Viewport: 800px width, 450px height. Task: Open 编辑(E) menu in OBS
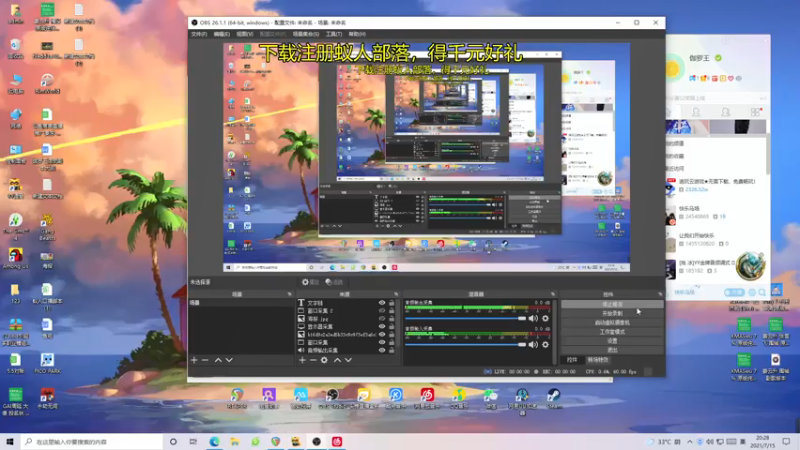click(221, 34)
